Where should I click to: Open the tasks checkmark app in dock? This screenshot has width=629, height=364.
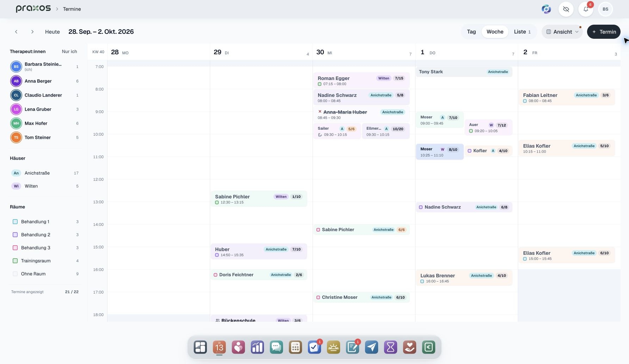tap(314, 347)
